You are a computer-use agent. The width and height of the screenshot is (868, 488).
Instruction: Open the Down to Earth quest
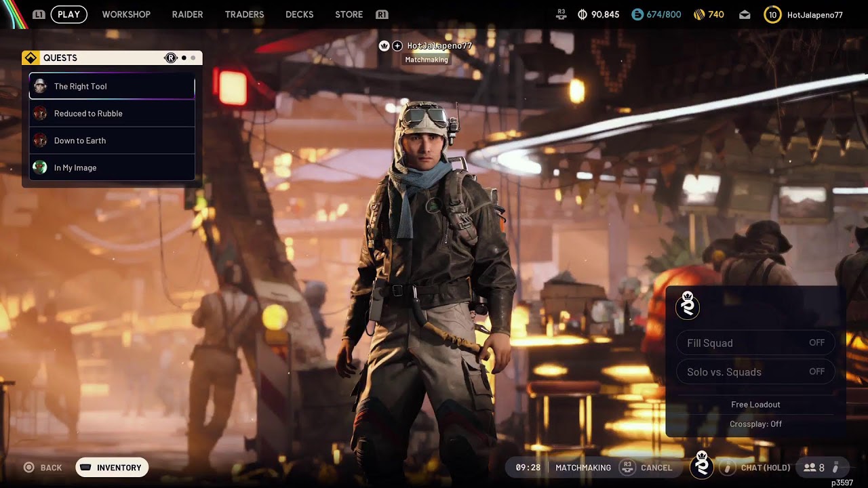112,140
